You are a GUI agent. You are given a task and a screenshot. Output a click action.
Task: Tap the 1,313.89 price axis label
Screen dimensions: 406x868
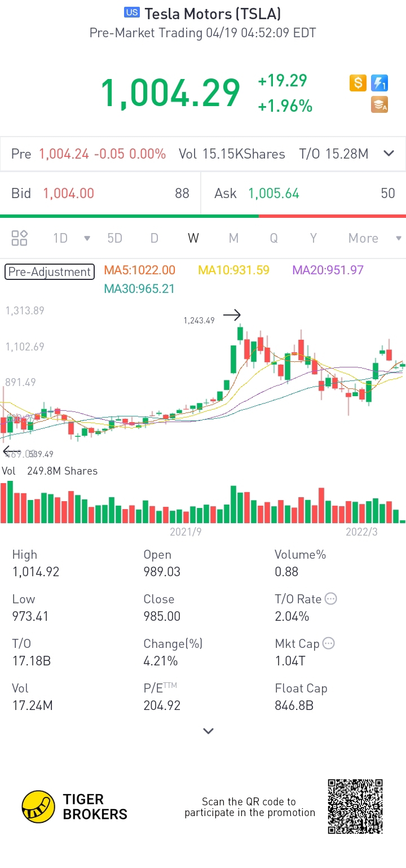click(25, 310)
